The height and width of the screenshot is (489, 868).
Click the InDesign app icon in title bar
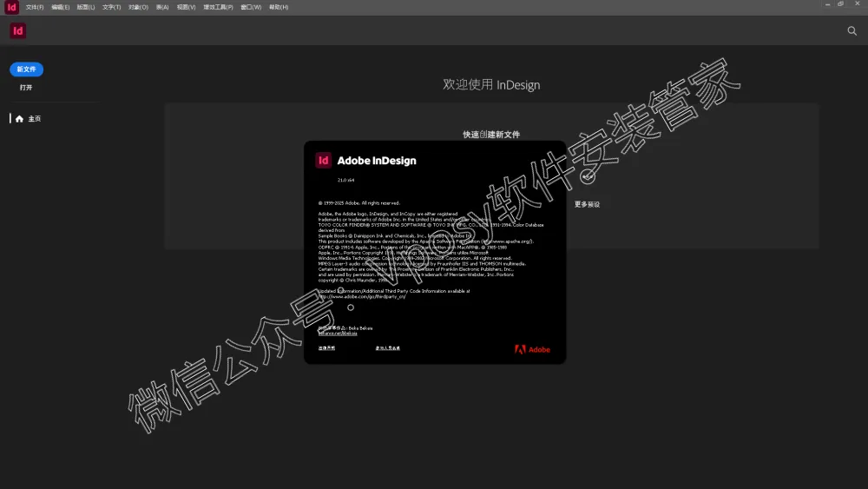(11, 6)
